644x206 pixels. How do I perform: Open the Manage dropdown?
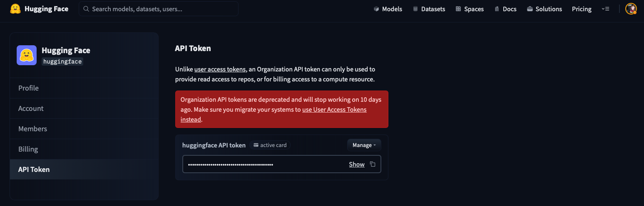364,145
